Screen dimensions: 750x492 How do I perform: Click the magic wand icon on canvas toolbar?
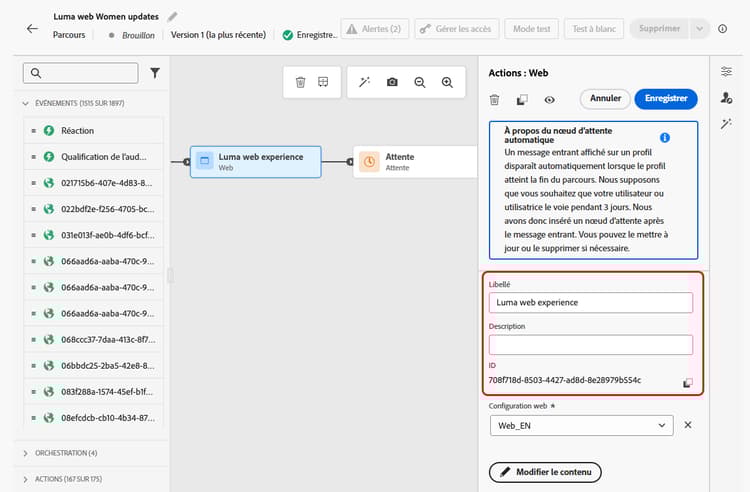[x=364, y=82]
